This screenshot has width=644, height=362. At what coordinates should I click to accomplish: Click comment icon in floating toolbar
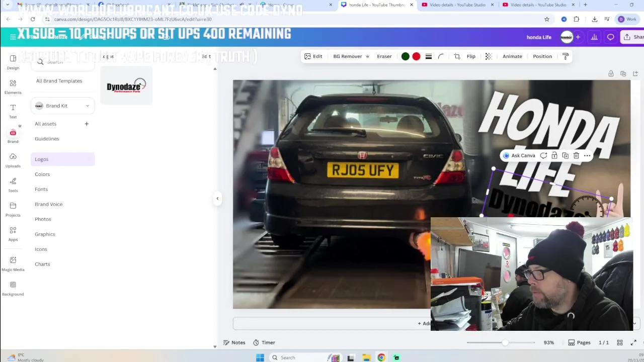pos(543,156)
